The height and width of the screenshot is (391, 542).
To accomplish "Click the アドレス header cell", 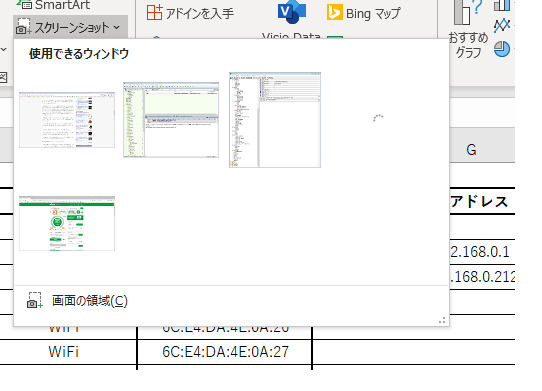I will pos(482,201).
